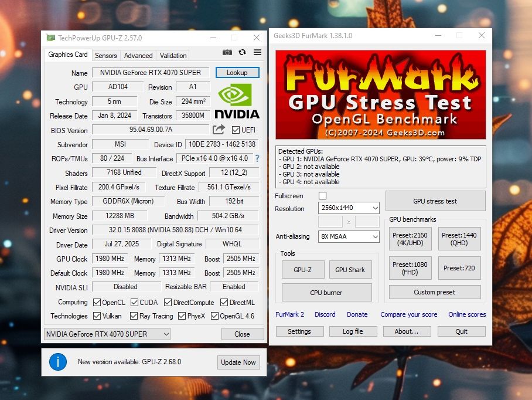This screenshot has width=532, height=400.
Task: Start the GPU stress test
Action: 435,201
